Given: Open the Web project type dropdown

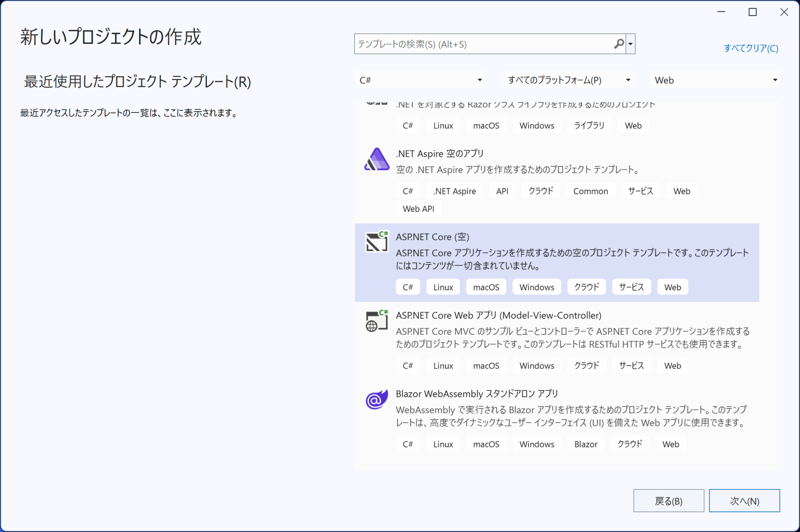Looking at the screenshot, I should click(715, 80).
